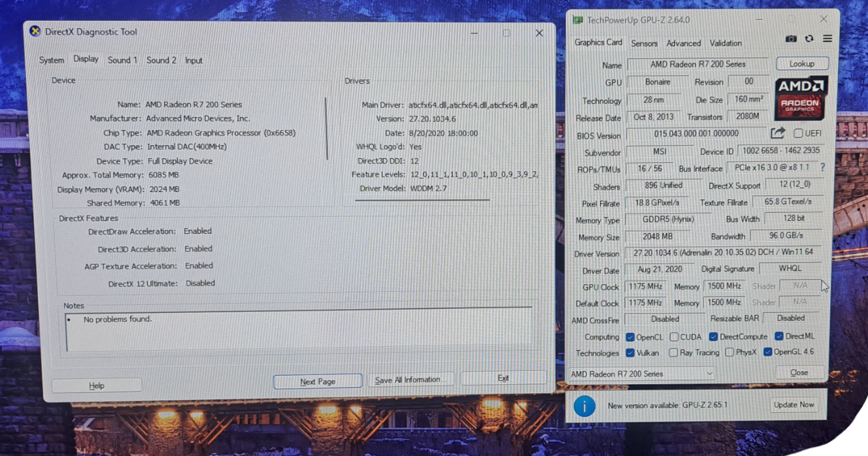Toggle the DirectML checkbox
Viewport: 868px width, 456px height.
click(779, 336)
